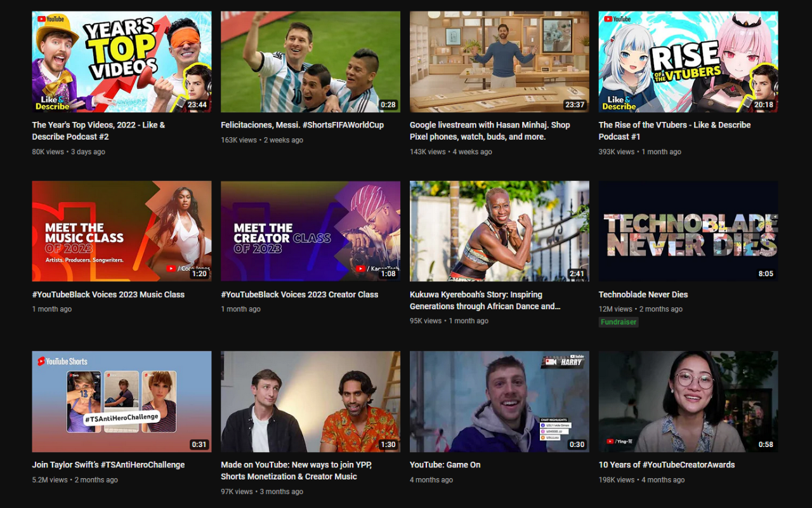This screenshot has height=508, width=812.
Task: Play the Google Pixel livestream thumbnail
Action: pos(499,62)
